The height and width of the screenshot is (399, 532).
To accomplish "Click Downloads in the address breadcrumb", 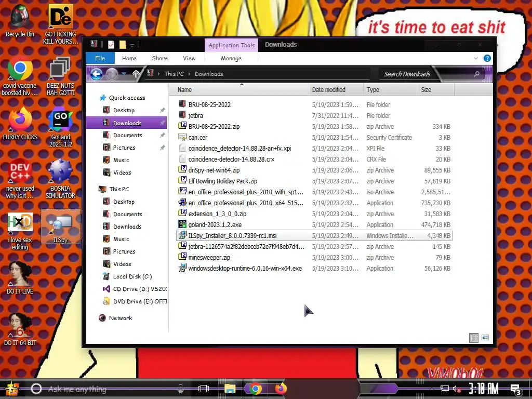I will [209, 74].
